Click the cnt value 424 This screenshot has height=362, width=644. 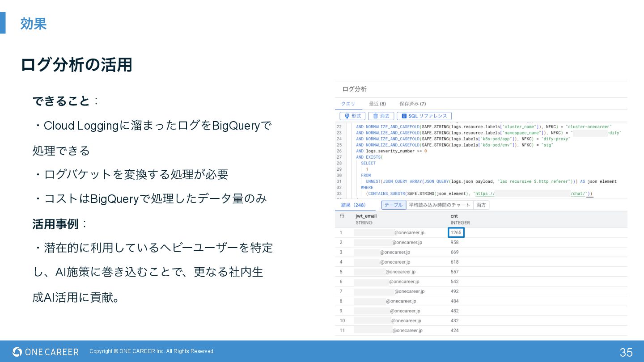454,330
